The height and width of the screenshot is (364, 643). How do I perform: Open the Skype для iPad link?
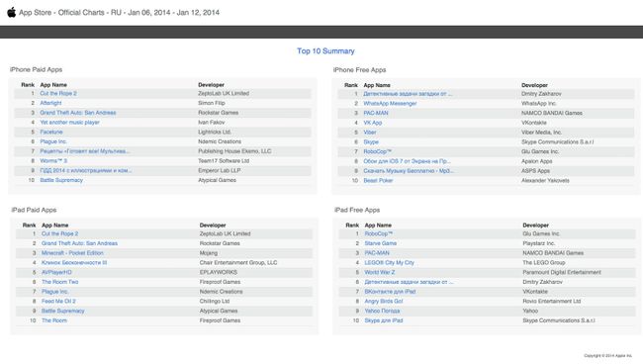(x=384, y=320)
